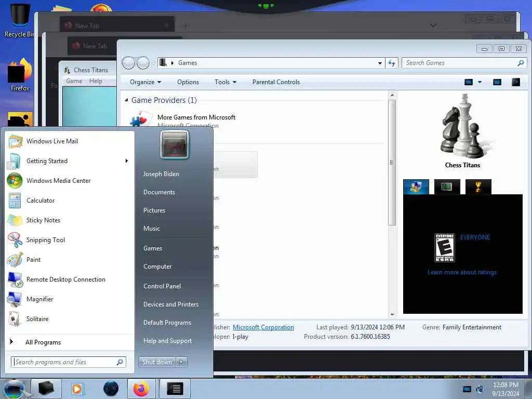Open the Organize dropdown menu

point(145,82)
